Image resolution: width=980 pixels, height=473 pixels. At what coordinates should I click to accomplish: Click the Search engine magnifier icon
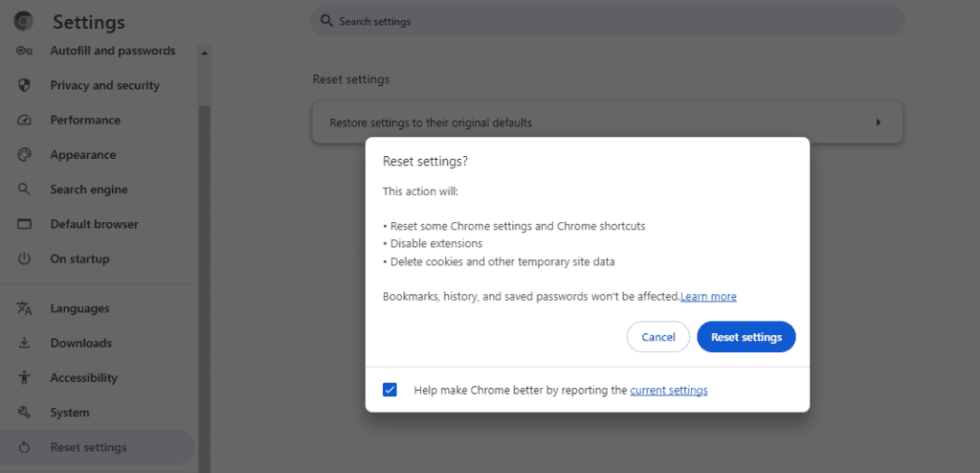pyautogui.click(x=24, y=189)
